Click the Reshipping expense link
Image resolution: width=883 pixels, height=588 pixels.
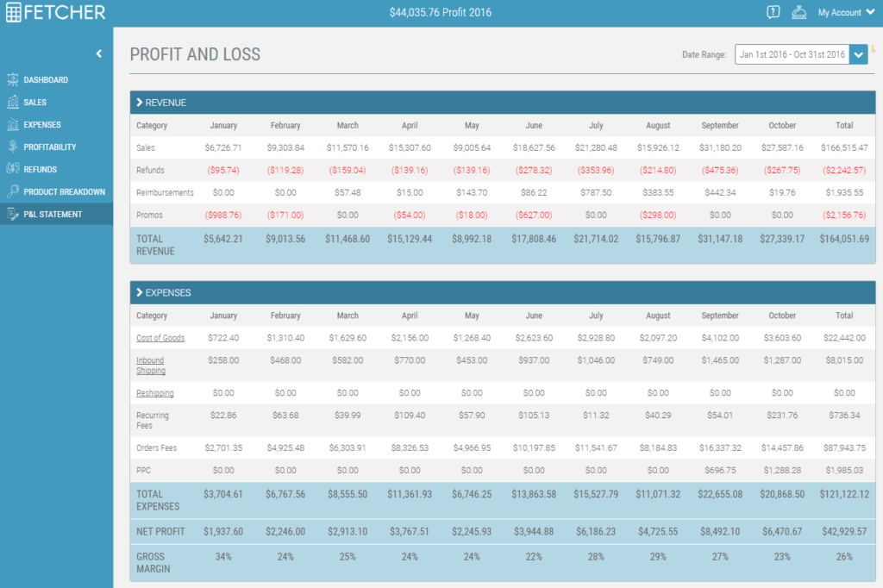pyautogui.click(x=155, y=393)
